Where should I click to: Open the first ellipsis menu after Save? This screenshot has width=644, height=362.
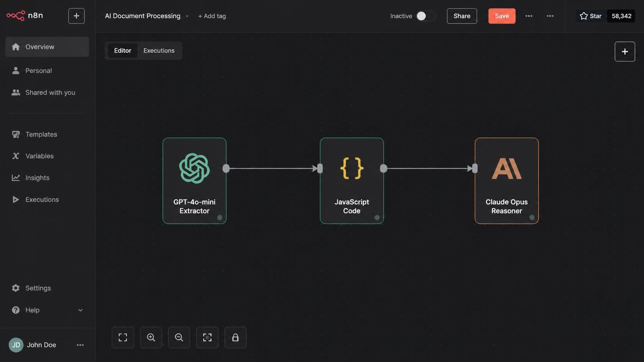click(529, 16)
